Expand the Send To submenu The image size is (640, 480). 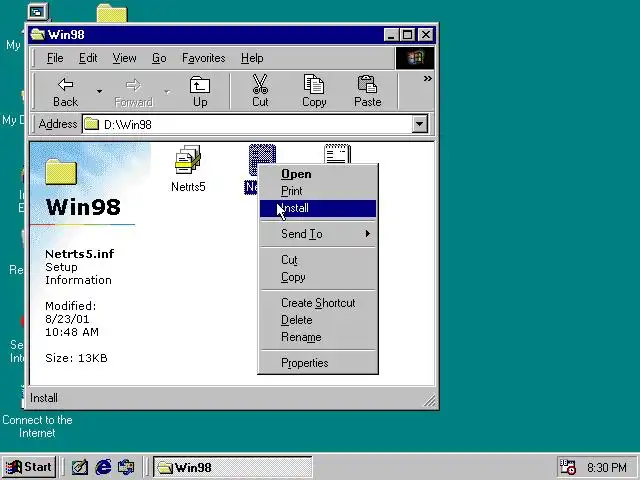tap(318, 234)
